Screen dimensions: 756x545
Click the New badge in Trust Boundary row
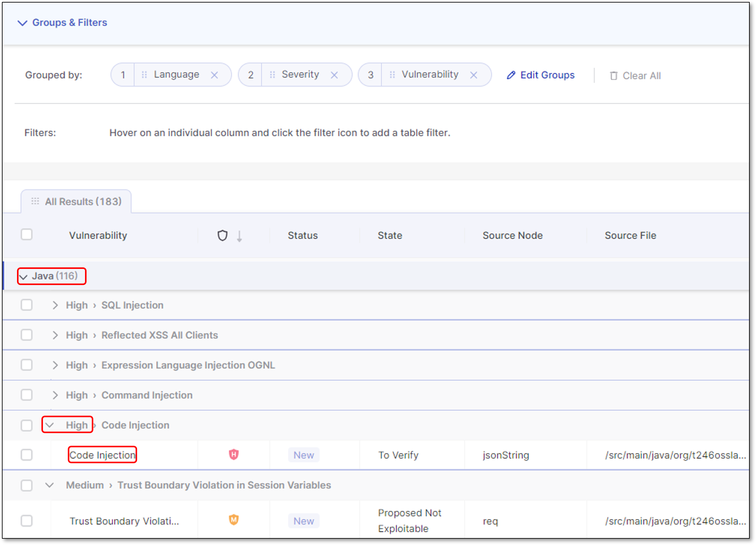[304, 521]
